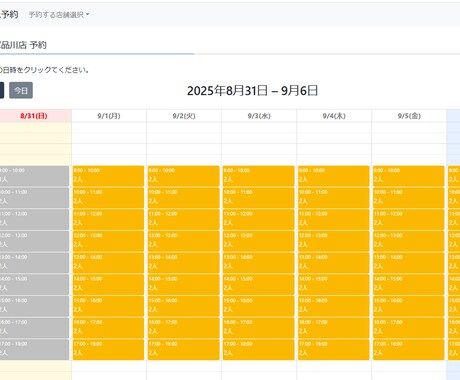Select Wednesday 9/3 slot 15:00-16:00
Viewport: 460px width, 380px height.
click(259, 306)
